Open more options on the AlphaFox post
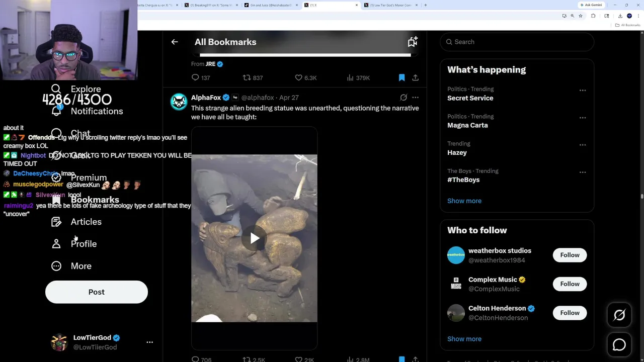 coord(415,98)
